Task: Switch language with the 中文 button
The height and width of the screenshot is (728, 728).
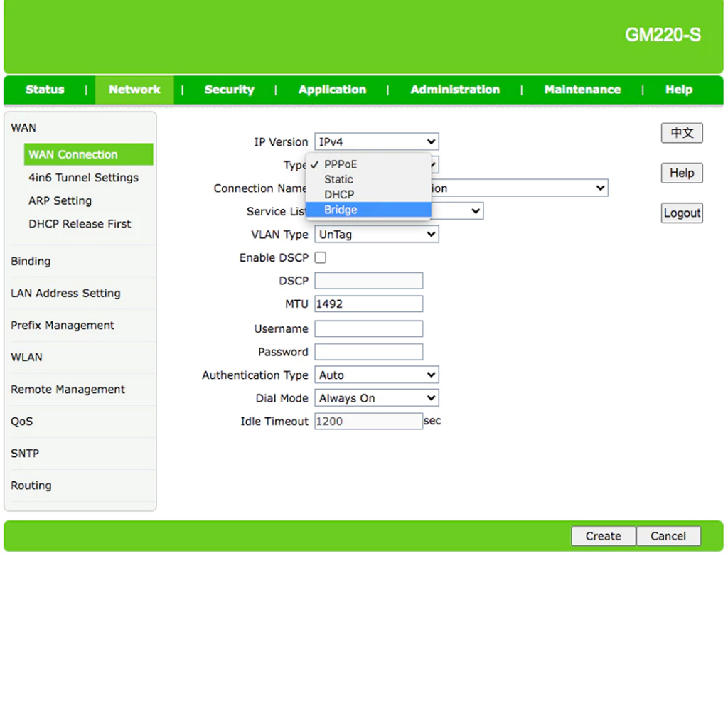Action: pyautogui.click(x=682, y=133)
